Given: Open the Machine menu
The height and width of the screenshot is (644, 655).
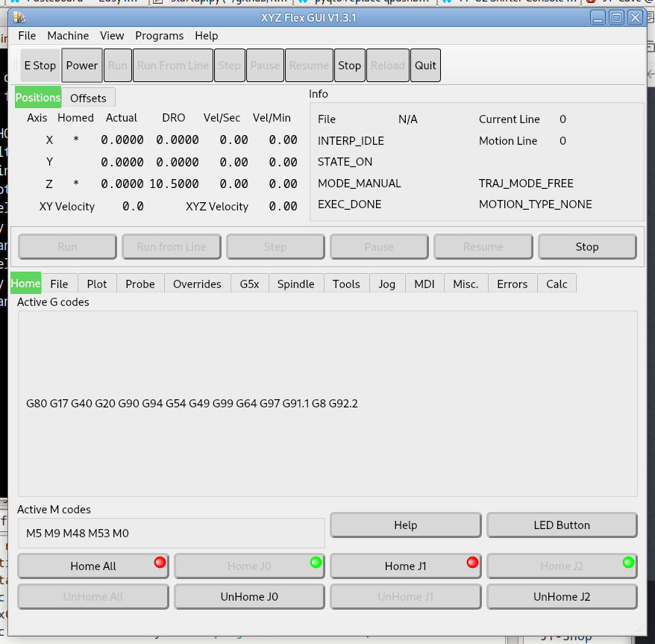Looking at the screenshot, I should point(68,36).
